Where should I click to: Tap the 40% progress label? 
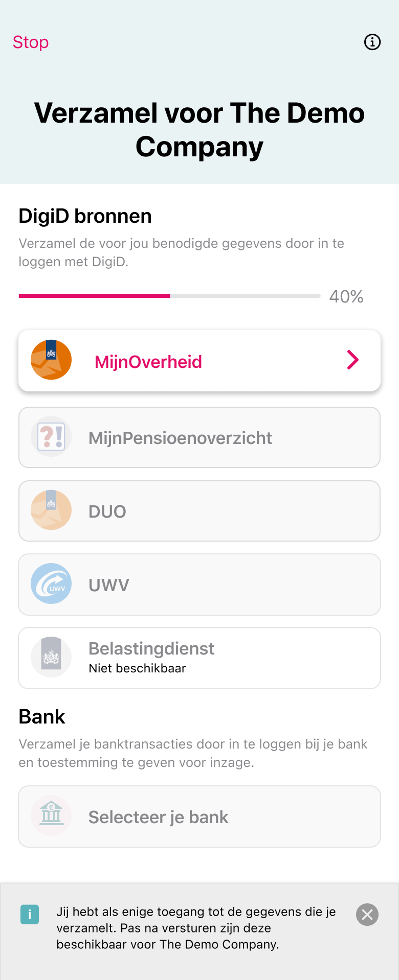(x=346, y=296)
